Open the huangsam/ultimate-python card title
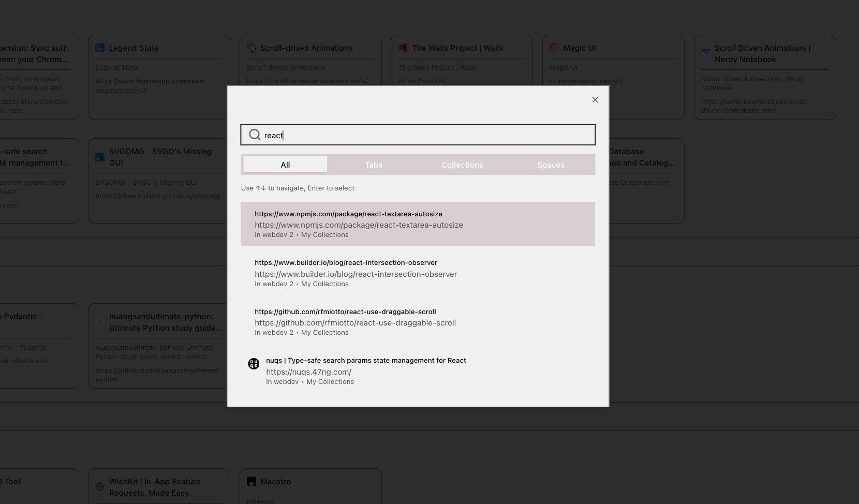The width and height of the screenshot is (859, 504). click(x=166, y=322)
